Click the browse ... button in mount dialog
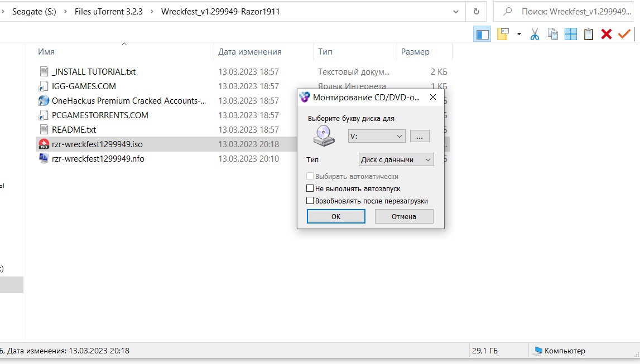Viewport: 640px width, 364px height. click(x=420, y=136)
